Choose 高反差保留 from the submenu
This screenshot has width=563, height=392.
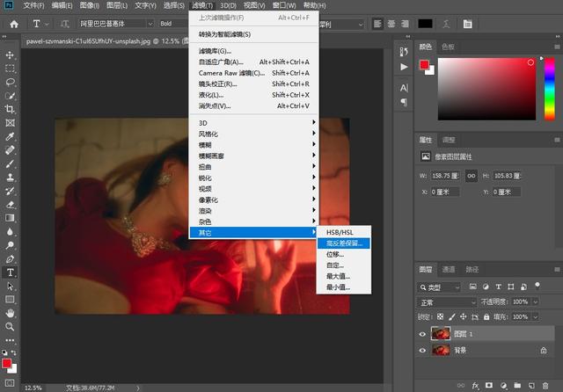344,243
